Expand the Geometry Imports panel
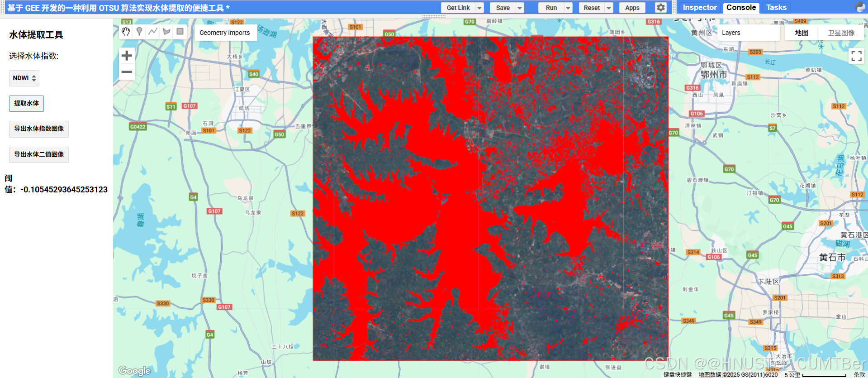The width and height of the screenshot is (868, 378). 225,33
